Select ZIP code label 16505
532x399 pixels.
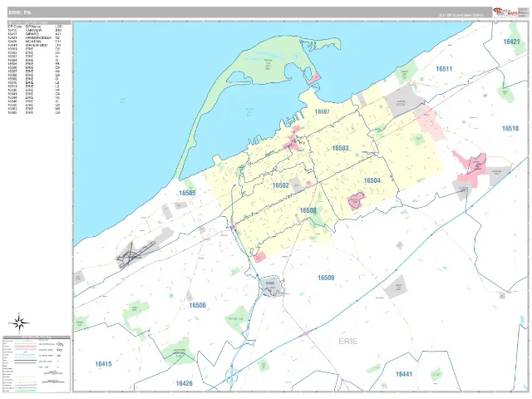coord(187,193)
